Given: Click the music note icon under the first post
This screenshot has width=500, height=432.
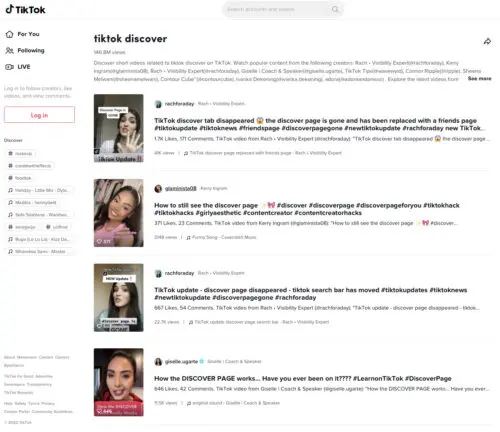Looking at the screenshot, I should [x=186, y=153].
